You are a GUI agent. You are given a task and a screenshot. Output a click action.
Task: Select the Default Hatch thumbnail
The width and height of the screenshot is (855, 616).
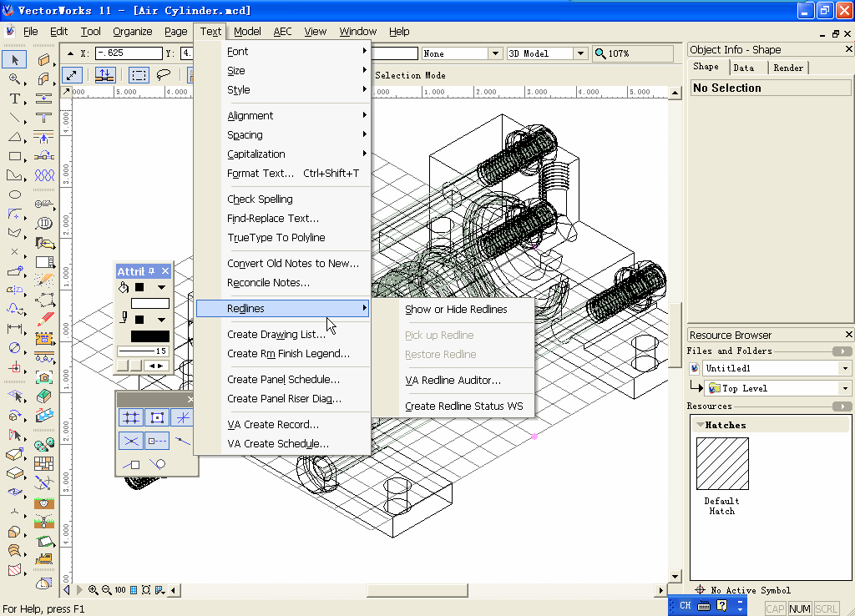[722, 463]
